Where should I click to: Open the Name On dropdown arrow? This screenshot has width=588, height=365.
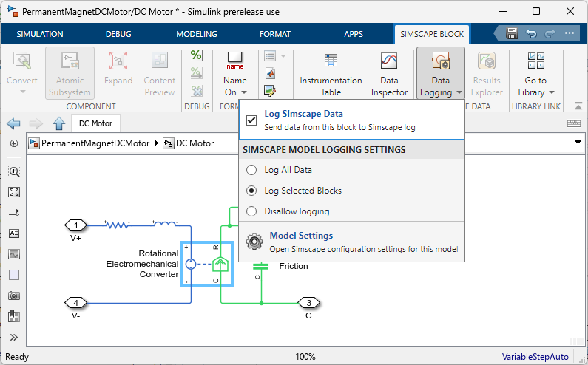pos(244,92)
